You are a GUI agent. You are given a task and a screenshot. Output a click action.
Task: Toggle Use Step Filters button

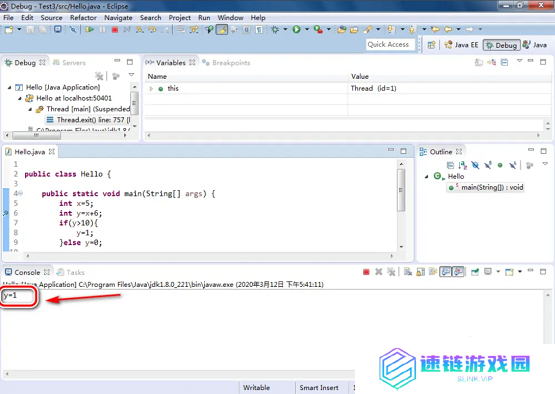[194, 30]
